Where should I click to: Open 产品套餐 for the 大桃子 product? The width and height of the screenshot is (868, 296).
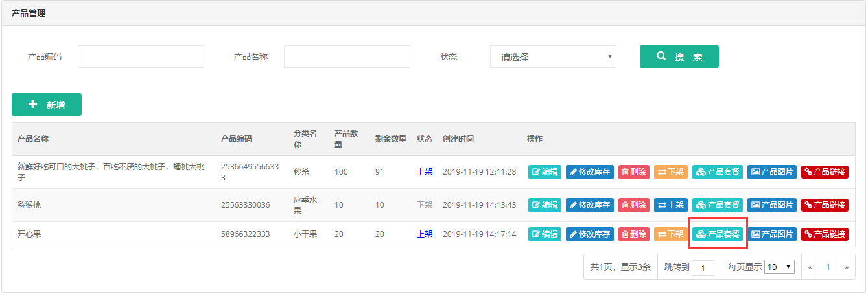[718, 172]
